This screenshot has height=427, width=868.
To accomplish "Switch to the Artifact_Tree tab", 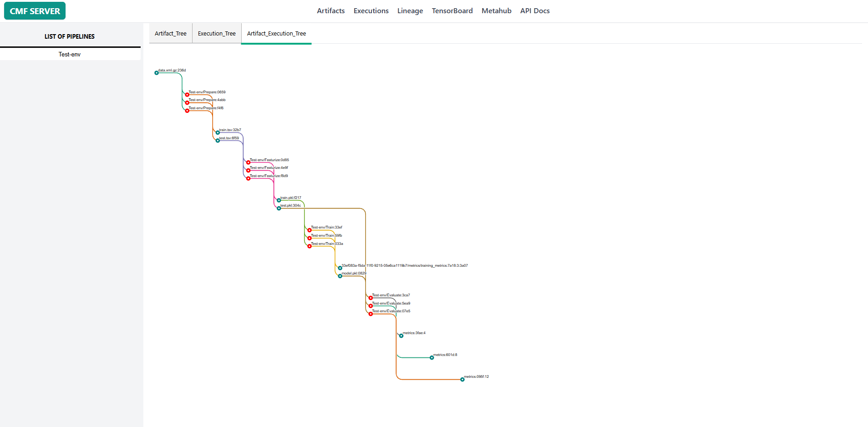I will coord(170,33).
